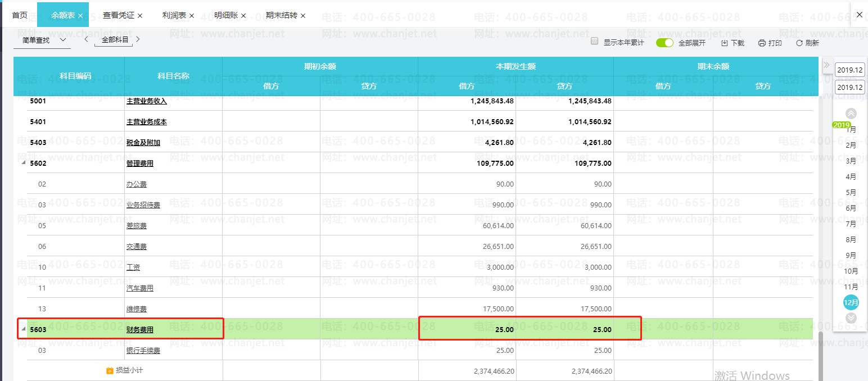The image size is (868, 381).
Task: Select 6月 in the month timeline
Action: tap(851, 208)
